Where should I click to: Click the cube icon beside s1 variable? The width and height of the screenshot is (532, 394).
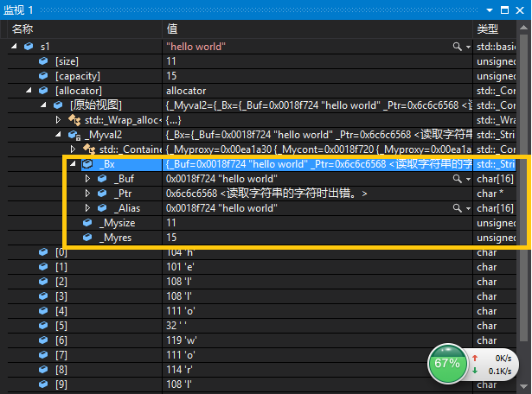tap(29, 46)
